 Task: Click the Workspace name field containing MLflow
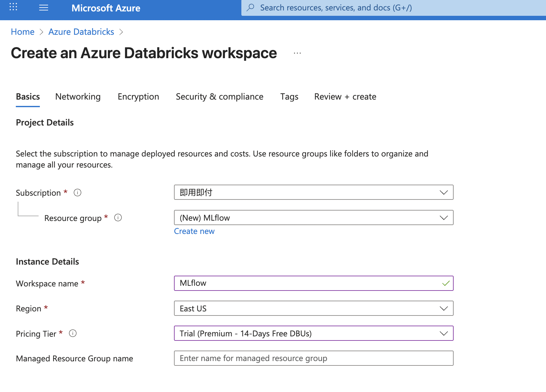point(314,283)
